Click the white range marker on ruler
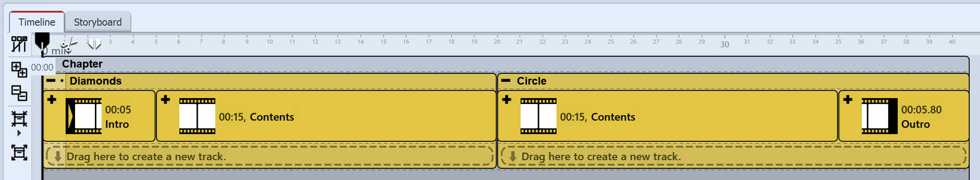The width and height of the screenshot is (980, 180). 94,44
